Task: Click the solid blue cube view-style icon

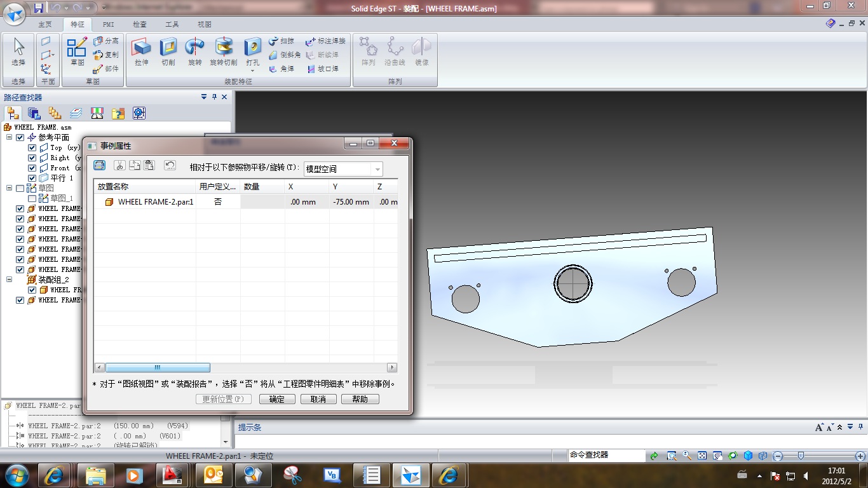Action: tap(748, 456)
